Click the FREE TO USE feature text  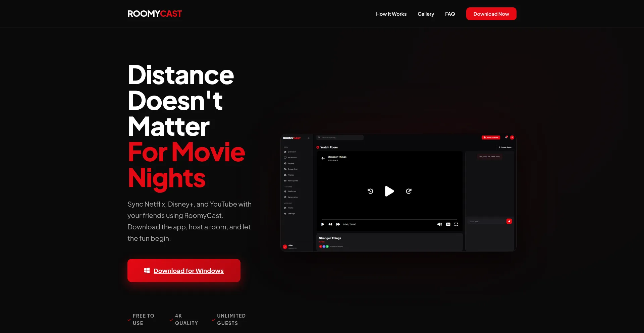(143, 319)
